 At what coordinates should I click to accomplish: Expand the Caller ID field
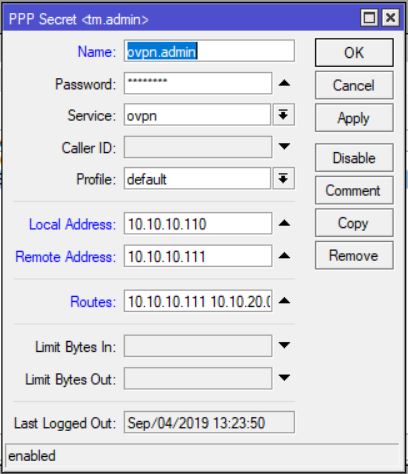point(284,146)
